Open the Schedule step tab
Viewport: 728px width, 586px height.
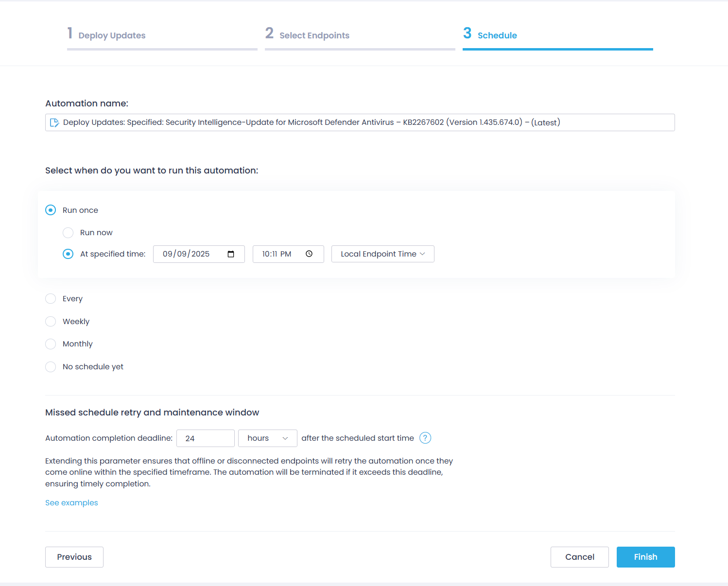tap(497, 35)
